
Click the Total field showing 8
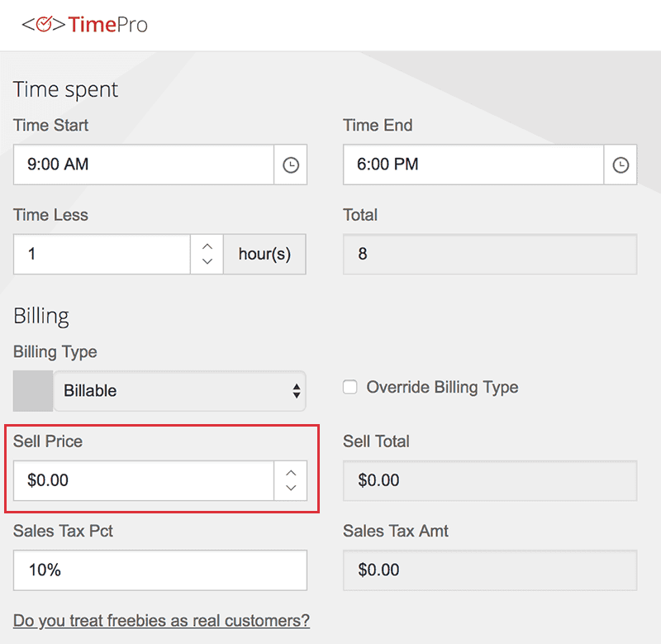[x=490, y=255]
